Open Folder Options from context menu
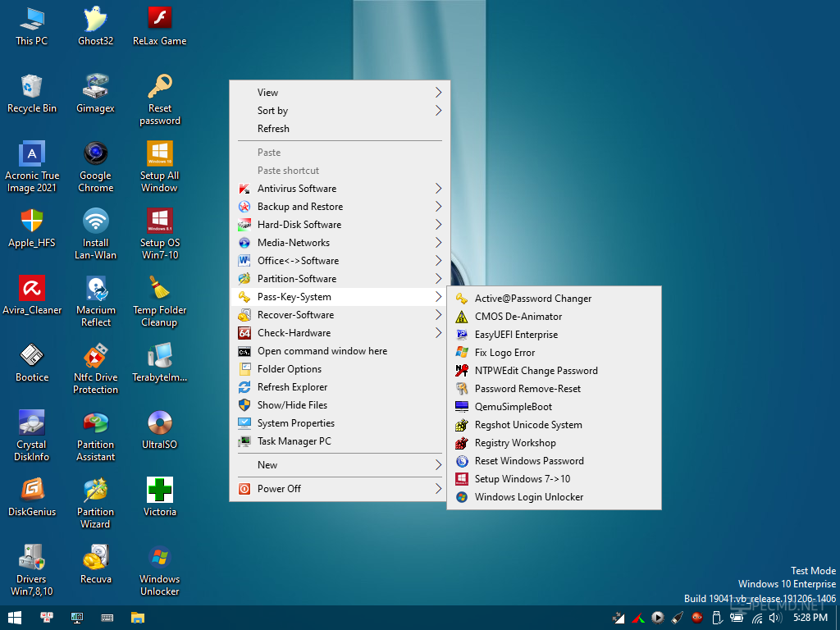The height and width of the screenshot is (630, 840). click(x=340, y=369)
